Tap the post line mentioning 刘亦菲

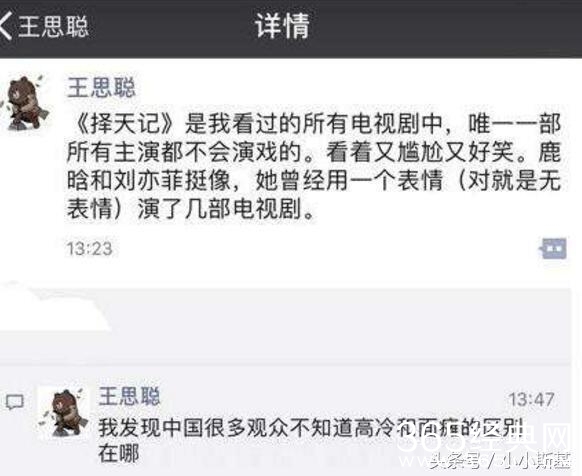click(314, 180)
